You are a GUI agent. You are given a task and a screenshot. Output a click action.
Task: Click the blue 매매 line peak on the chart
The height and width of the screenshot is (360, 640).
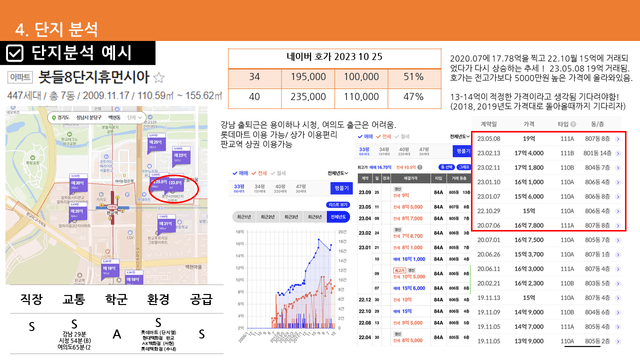pyautogui.click(x=319, y=240)
